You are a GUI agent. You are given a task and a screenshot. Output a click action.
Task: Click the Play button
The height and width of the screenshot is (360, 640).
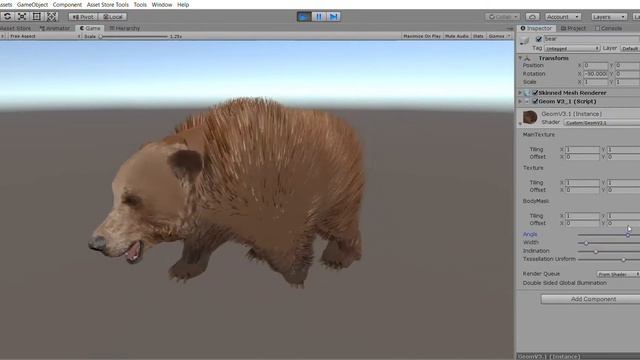[x=304, y=17]
